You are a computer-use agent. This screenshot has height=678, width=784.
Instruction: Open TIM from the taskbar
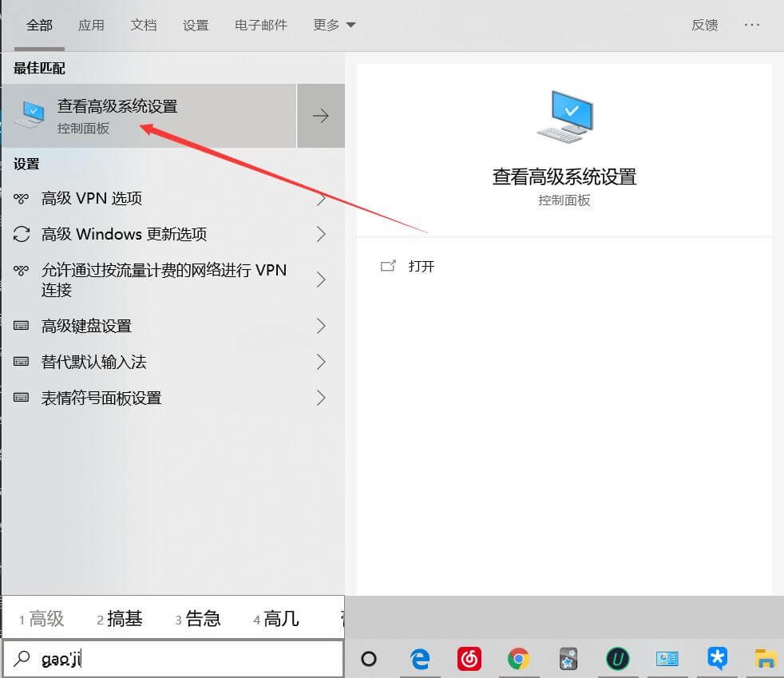click(x=716, y=659)
